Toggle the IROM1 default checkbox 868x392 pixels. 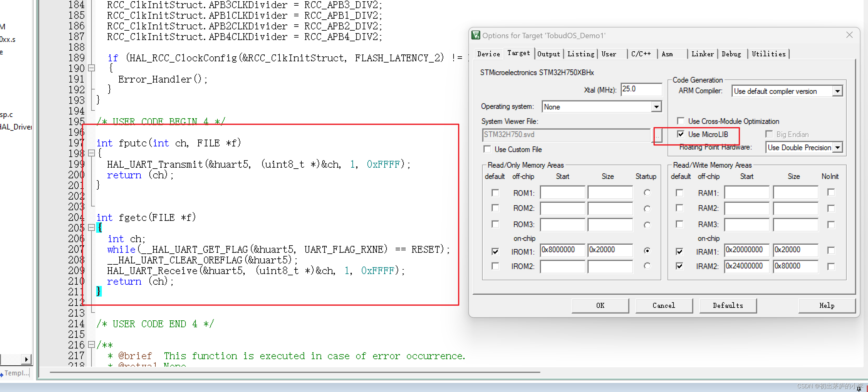coord(495,251)
